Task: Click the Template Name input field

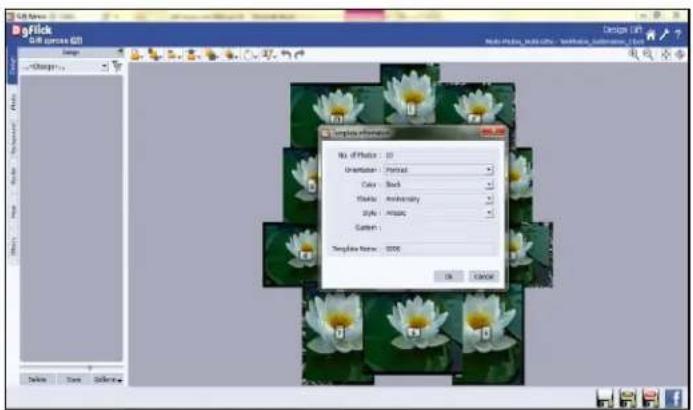Action: pos(440,249)
